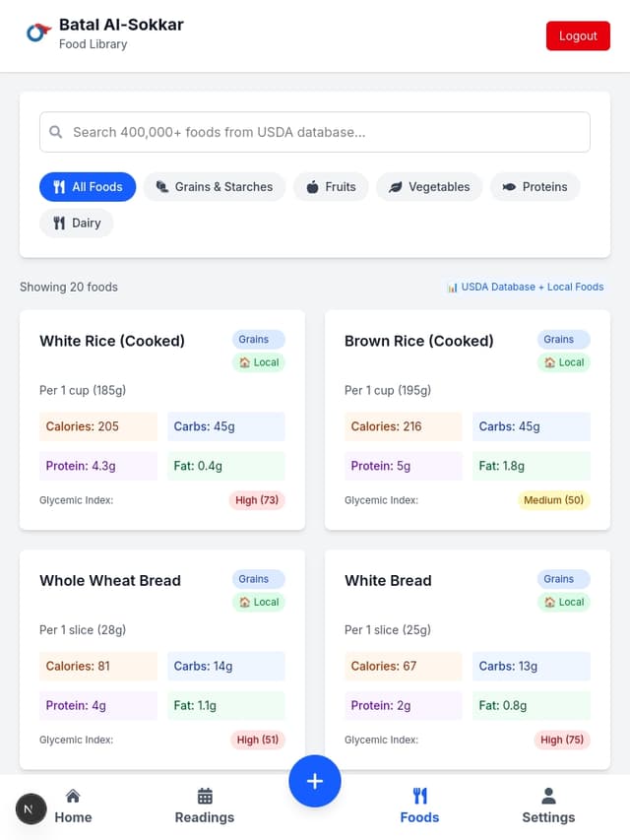Choose the All Foods filter
This screenshot has height=840, width=630.
(88, 187)
